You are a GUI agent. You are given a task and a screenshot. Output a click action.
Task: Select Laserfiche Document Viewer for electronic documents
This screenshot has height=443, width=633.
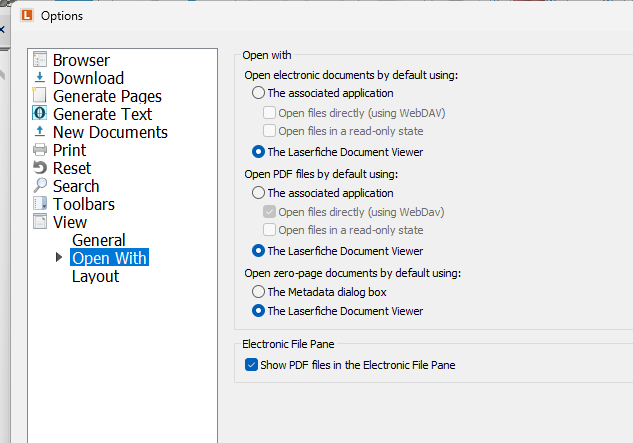click(258, 152)
